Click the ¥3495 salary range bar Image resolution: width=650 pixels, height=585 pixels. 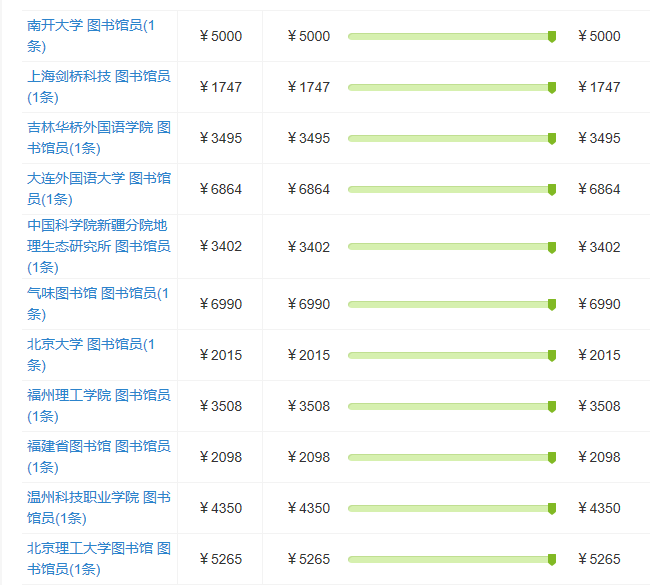click(x=451, y=138)
